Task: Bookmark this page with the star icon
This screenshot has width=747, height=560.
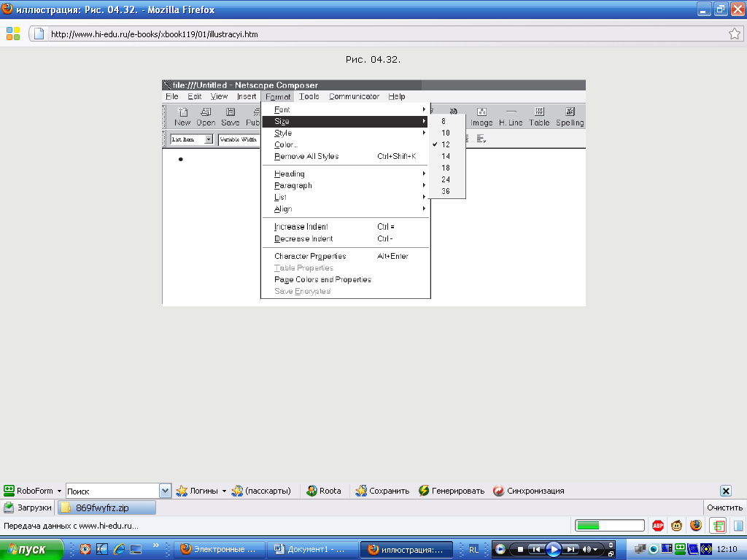Action: (734, 34)
